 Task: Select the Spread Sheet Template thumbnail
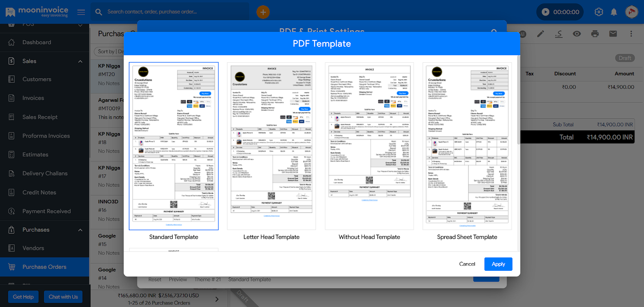coord(467,146)
